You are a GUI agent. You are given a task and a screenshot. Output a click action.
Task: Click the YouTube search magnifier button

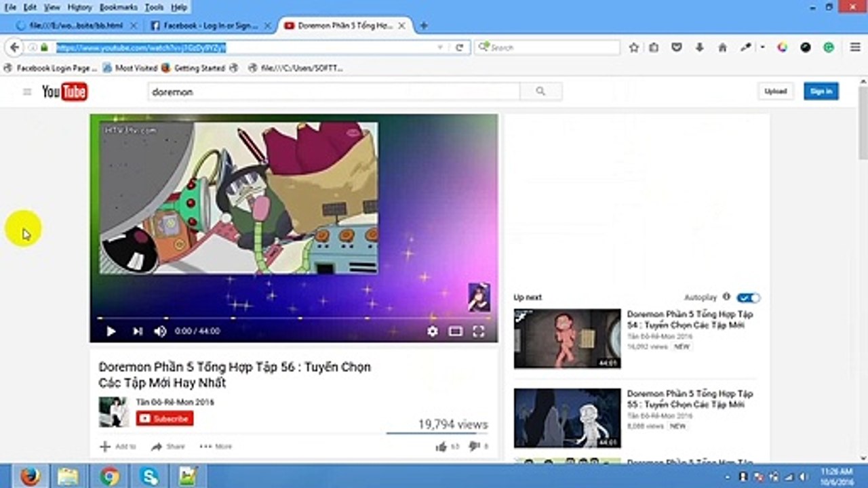(540, 91)
